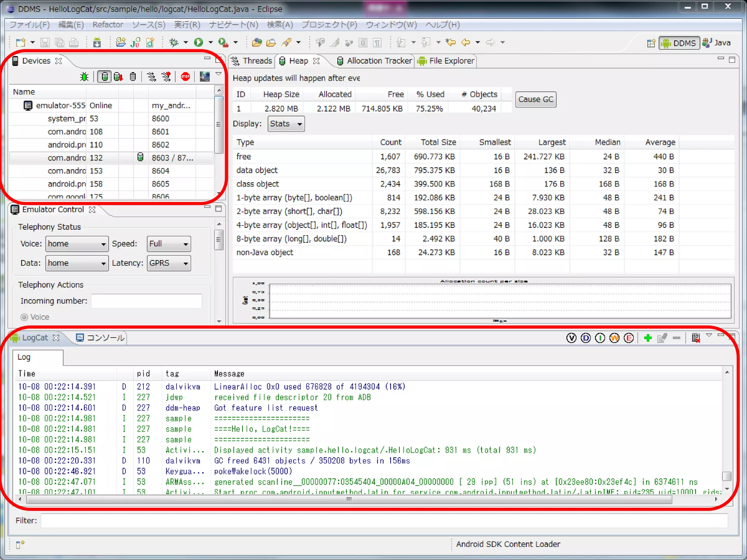Open the Voice home combo box

coord(77,244)
